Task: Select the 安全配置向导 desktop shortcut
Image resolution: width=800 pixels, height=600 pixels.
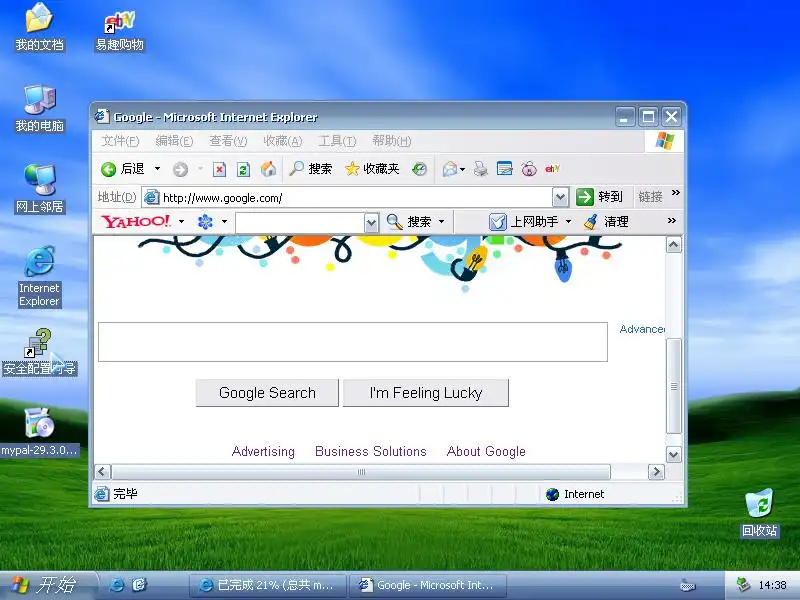Action: coord(39,352)
